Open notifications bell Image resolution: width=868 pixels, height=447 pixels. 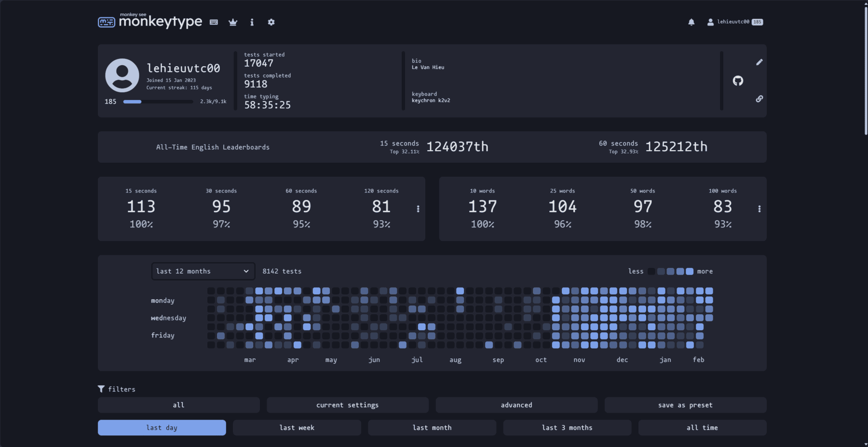click(x=691, y=22)
